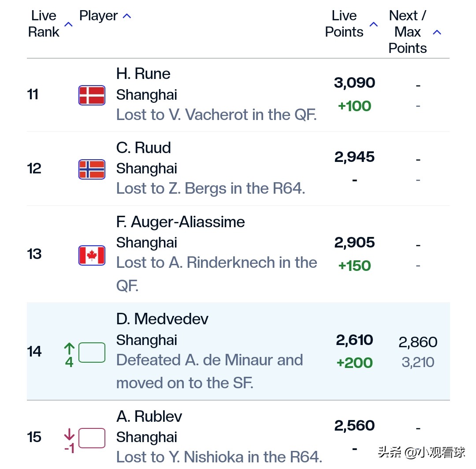Click the Canadian flag beside F. Auger-Aliassime
Viewport: 476px width, 469px height.
click(x=92, y=255)
